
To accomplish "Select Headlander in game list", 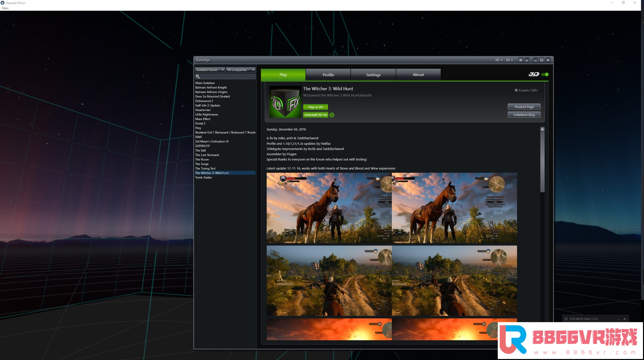I will (225, 110).
